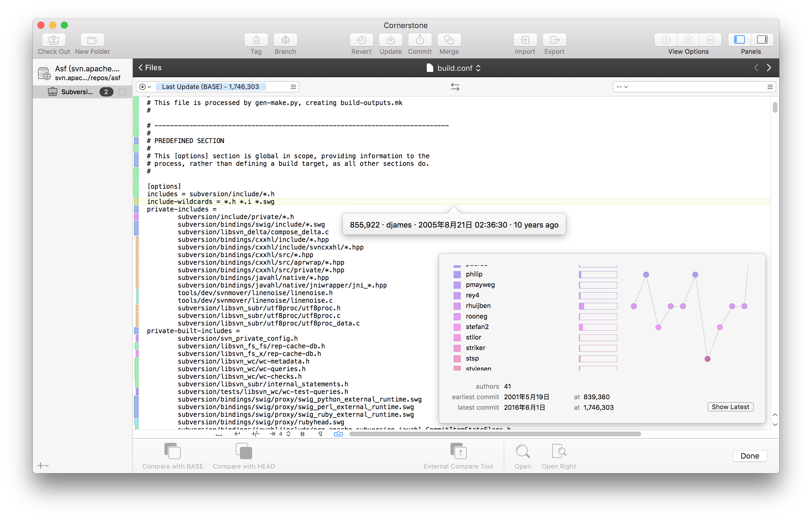Screen dimensions: 812x520
Task: Toggle the invisible characters pilcrow button
Action: (x=320, y=434)
